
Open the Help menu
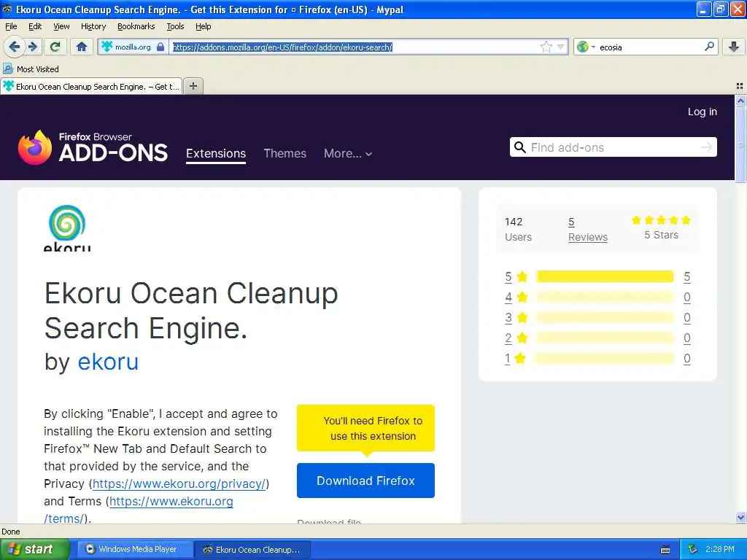pyautogui.click(x=204, y=26)
